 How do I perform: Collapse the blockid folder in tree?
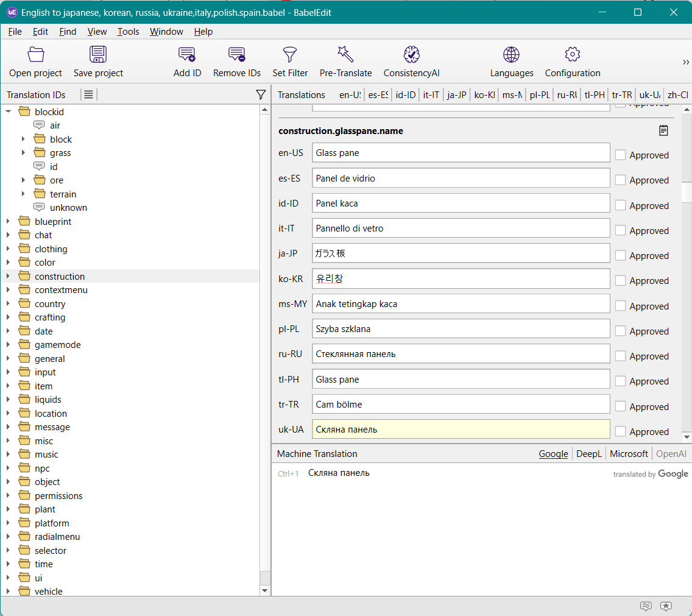pyautogui.click(x=9, y=112)
